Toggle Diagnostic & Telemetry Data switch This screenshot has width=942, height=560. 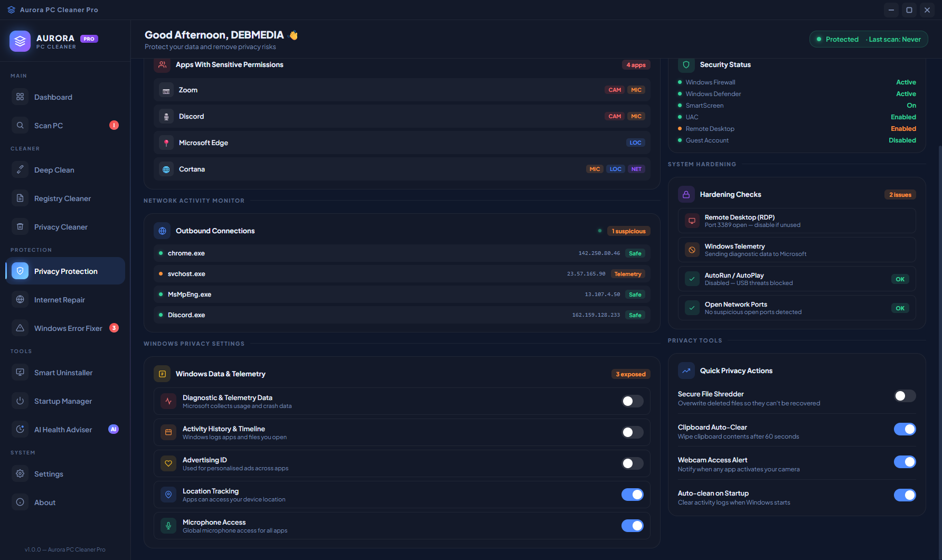632,401
